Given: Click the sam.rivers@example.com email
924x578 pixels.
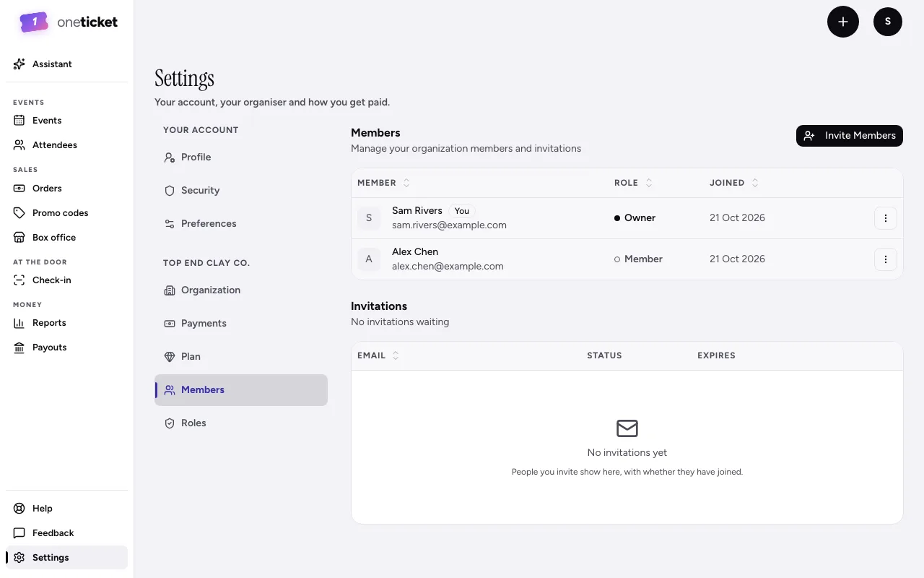Looking at the screenshot, I should pos(449,225).
